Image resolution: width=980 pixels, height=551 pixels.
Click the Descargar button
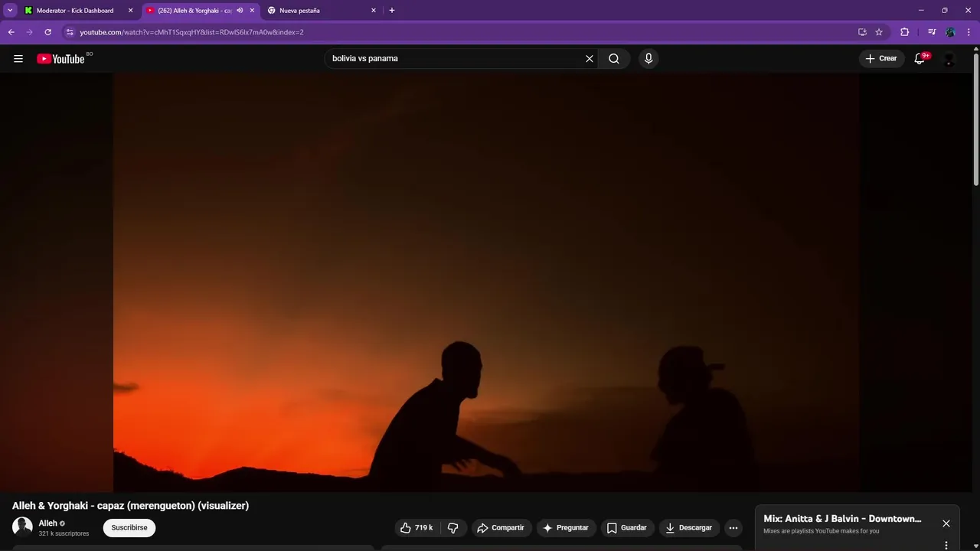click(689, 528)
